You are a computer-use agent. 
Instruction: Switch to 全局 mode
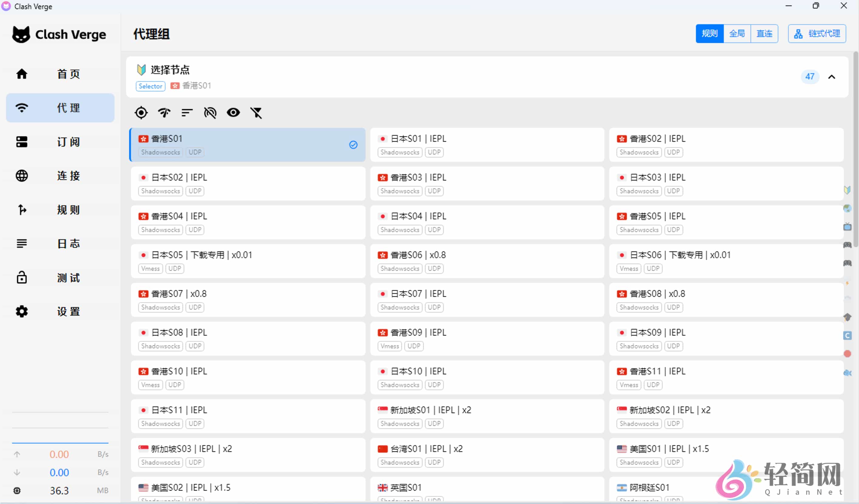[737, 33]
